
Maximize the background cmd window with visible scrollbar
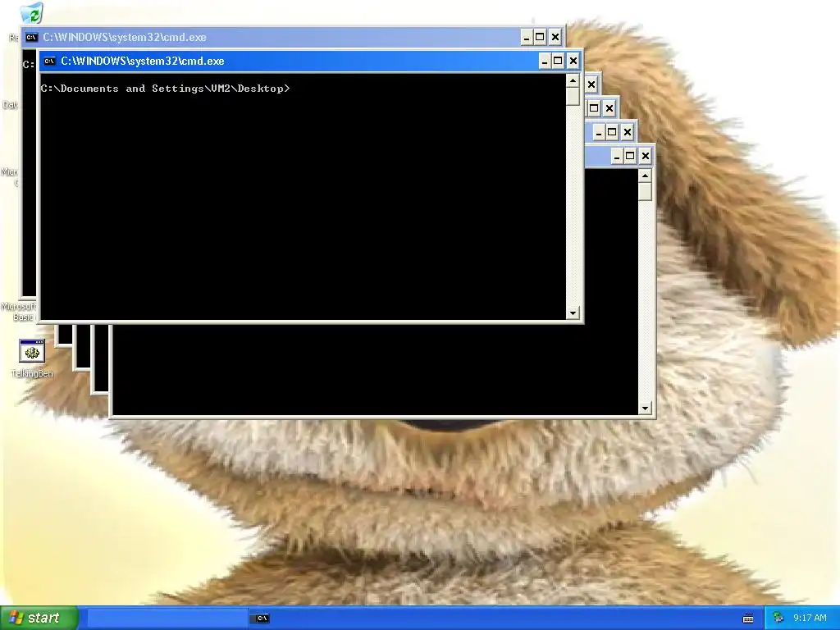pyautogui.click(x=631, y=157)
